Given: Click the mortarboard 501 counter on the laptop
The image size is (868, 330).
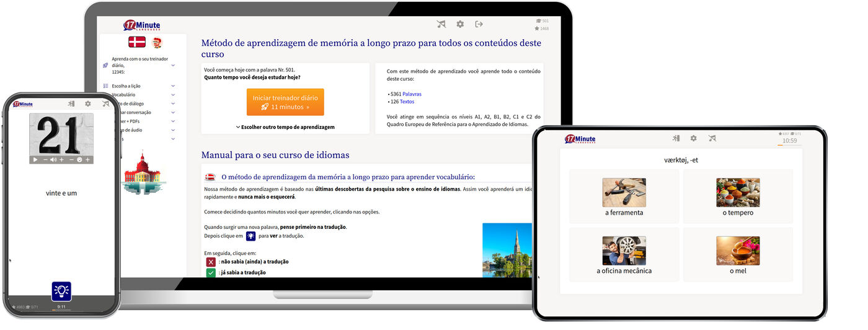Looking at the screenshot, I should click(542, 21).
